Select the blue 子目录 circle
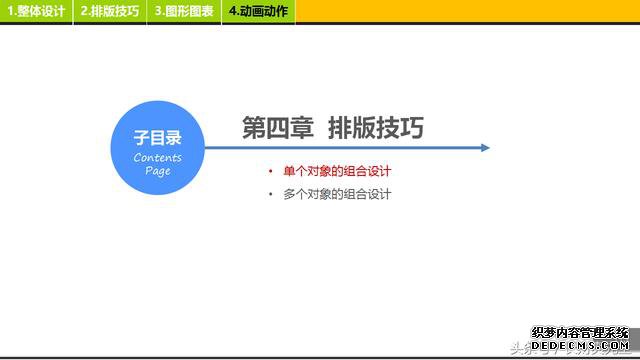 (158, 148)
